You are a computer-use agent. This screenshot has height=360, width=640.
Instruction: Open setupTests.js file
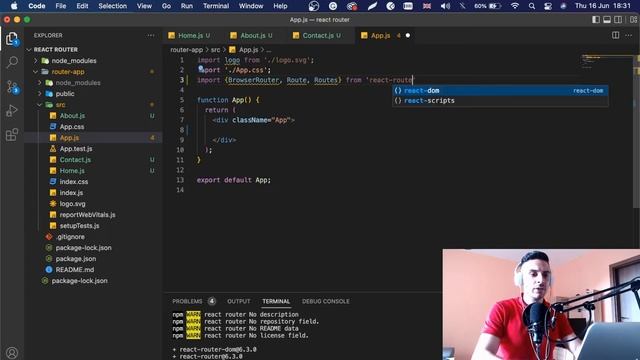[x=79, y=226]
